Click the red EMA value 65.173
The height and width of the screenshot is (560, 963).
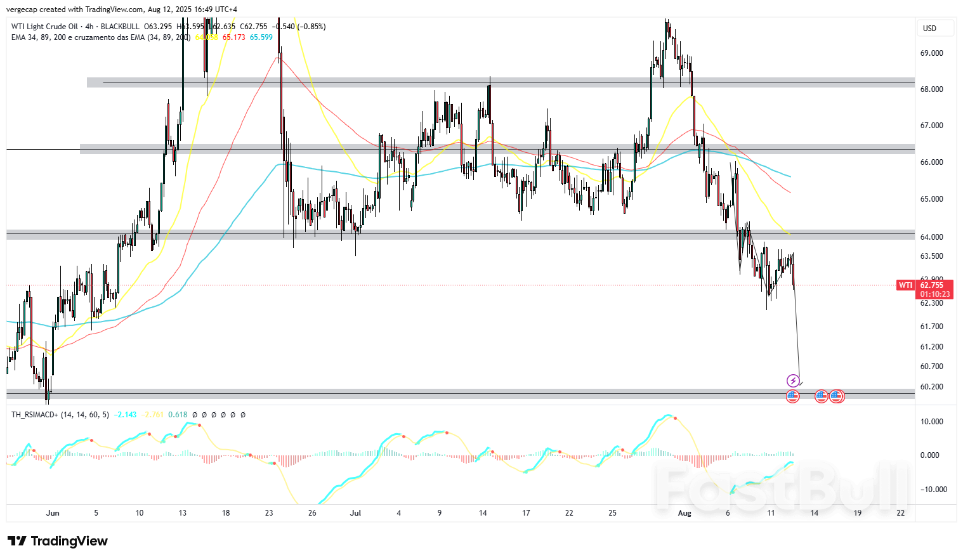pyautogui.click(x=233, y=37)
